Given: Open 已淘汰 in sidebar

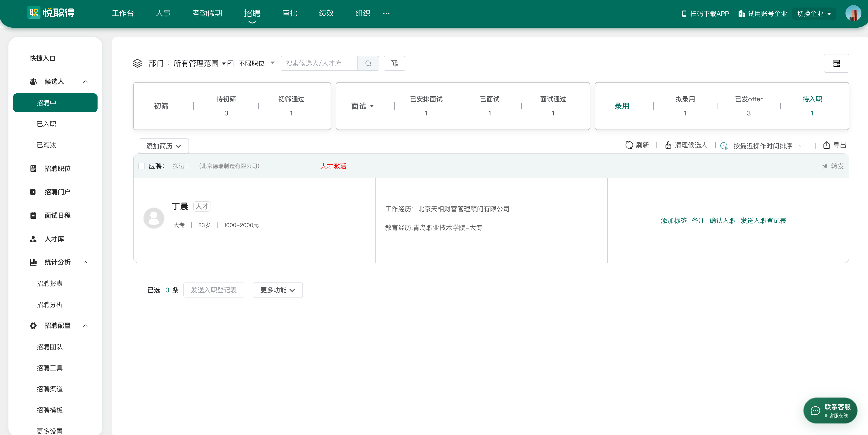Looking at the screenshot, I should 46,145.
